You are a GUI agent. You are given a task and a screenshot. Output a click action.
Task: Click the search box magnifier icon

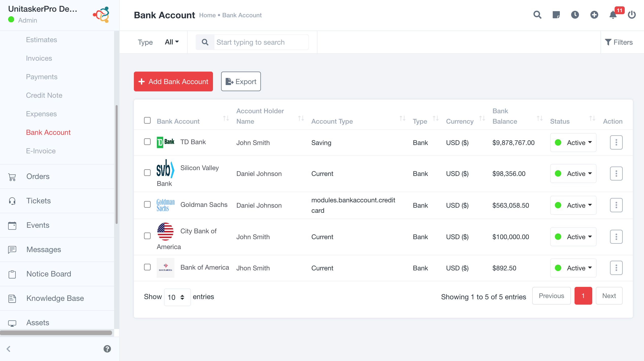205,42
